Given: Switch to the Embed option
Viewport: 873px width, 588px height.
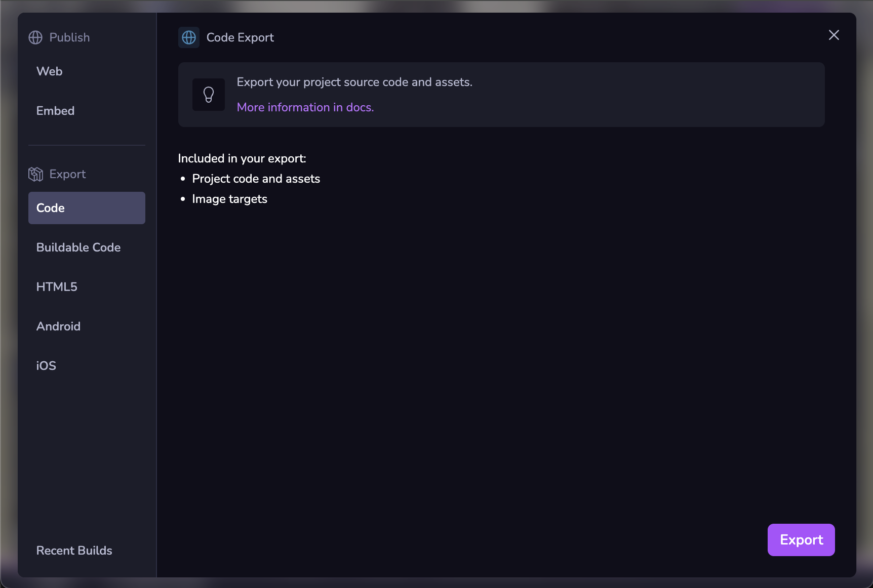Looking at the screenshot, I should click(56, 111).
